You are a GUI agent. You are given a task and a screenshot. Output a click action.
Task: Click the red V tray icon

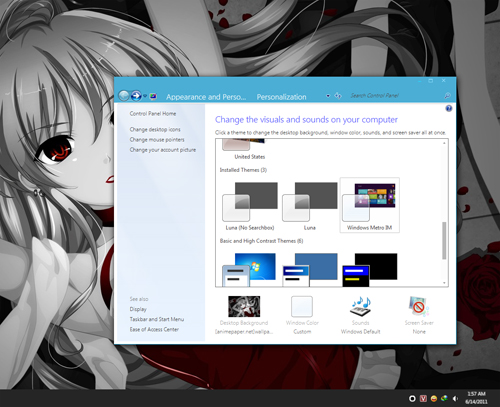tap(423, 398)
